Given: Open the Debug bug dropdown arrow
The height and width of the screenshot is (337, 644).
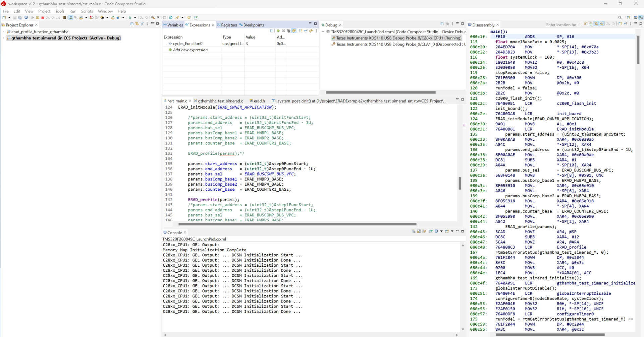Looking at the screenshot, I should pos(135,18).
